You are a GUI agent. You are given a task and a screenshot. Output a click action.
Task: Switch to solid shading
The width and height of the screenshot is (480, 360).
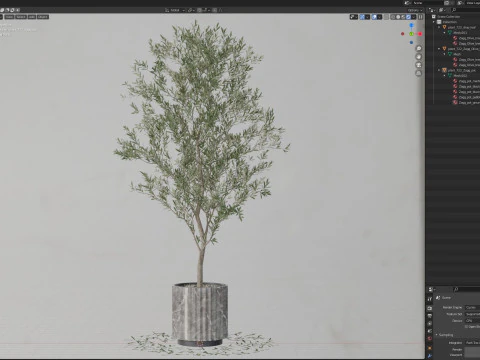click(x=398, y=17)
